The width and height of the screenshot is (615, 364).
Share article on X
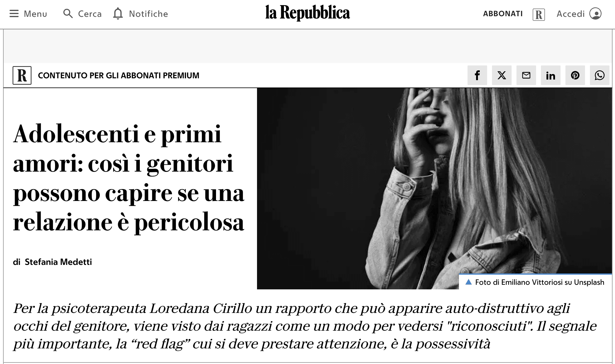click(501, 75)
